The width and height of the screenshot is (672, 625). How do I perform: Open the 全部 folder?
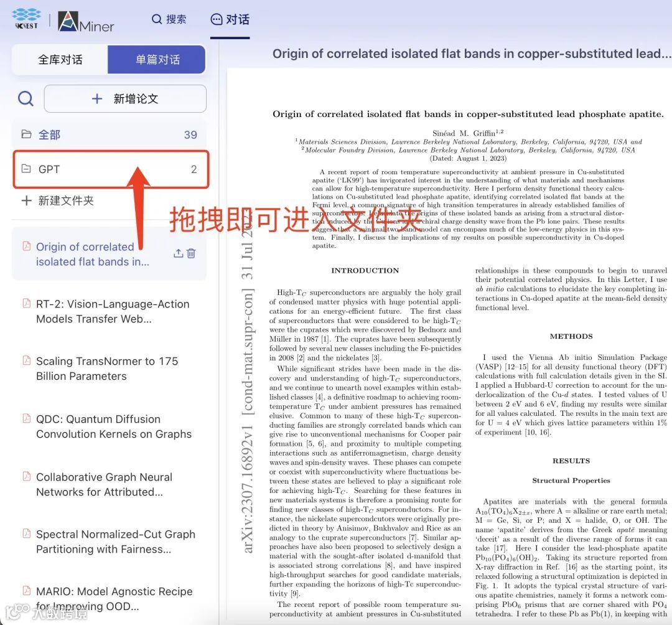110,134
